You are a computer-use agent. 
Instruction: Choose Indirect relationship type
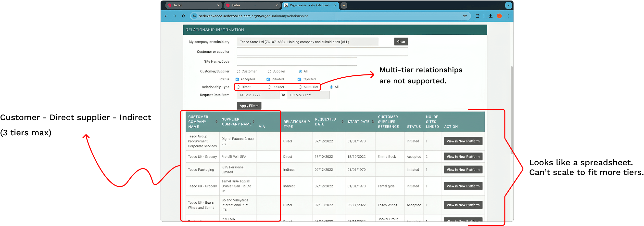pyautogui.click(x=269, y=87)
